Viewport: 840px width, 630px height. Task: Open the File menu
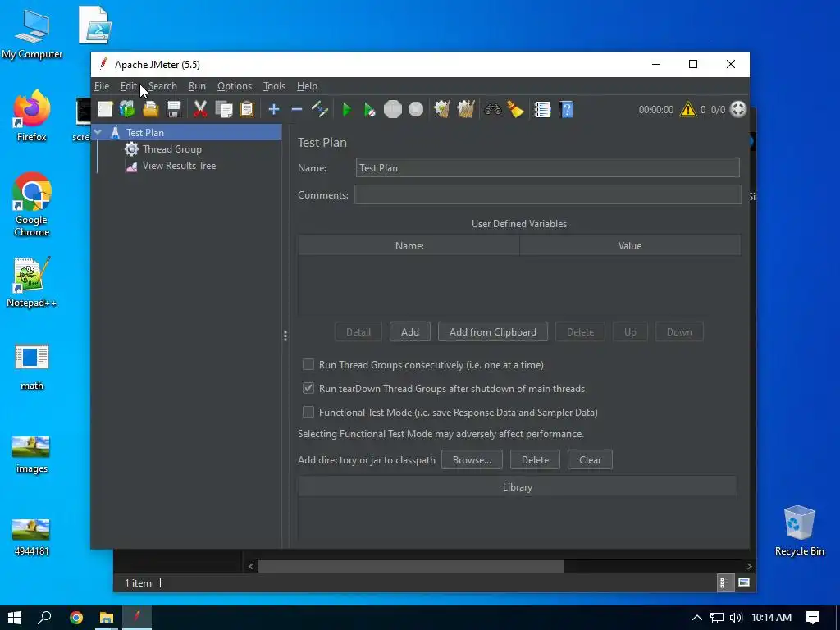(102, 86)
